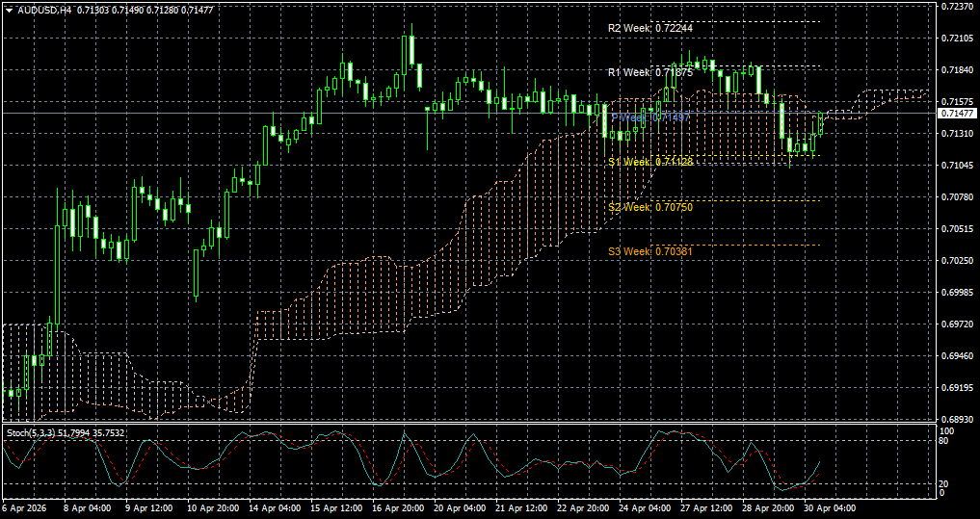Select the S2 Week 0.70750 pivot label
Viewport: 980px width, 519px height.
[x=650, y=207]
